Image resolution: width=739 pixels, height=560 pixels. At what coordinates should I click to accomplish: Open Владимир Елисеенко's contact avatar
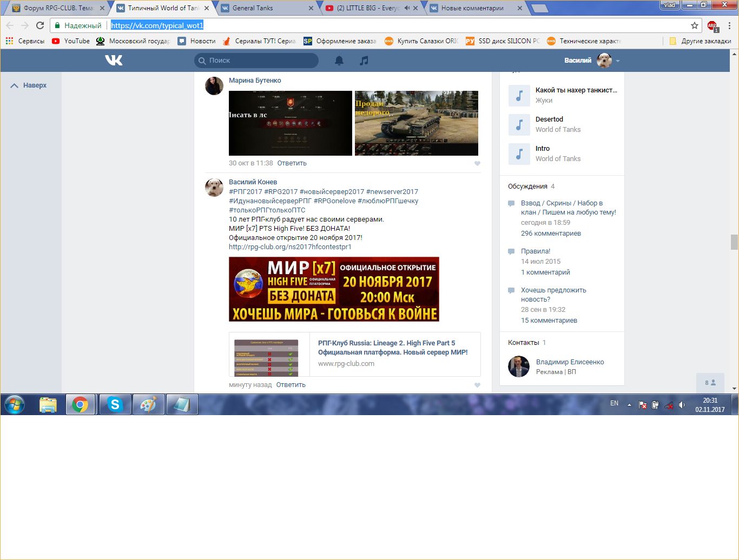519,366
